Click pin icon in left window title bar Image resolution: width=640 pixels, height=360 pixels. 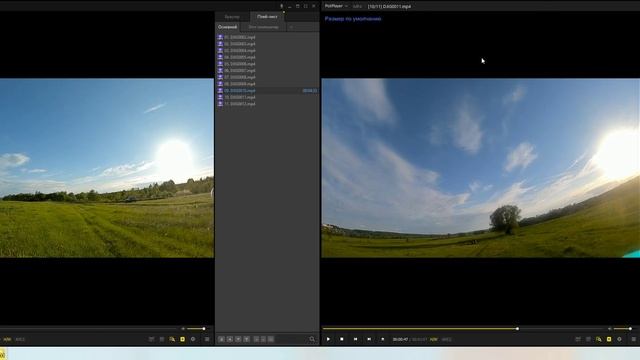[281, 6]
